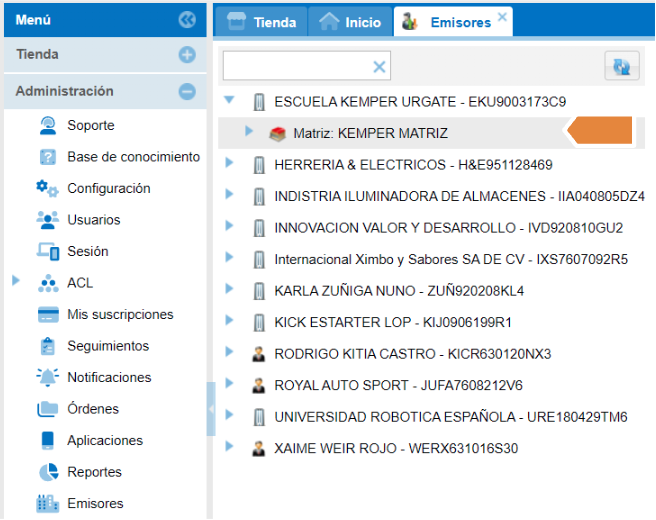Expand the ACL menu arrow
656x520 pixels.
[x=16, y=282]
